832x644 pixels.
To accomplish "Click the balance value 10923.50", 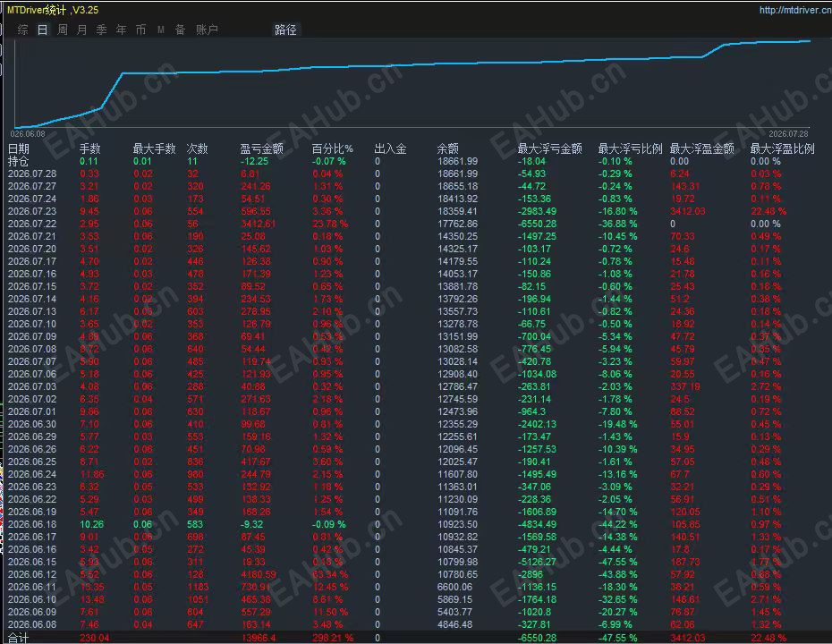I will pyautogui.click(x=457, y=524).
